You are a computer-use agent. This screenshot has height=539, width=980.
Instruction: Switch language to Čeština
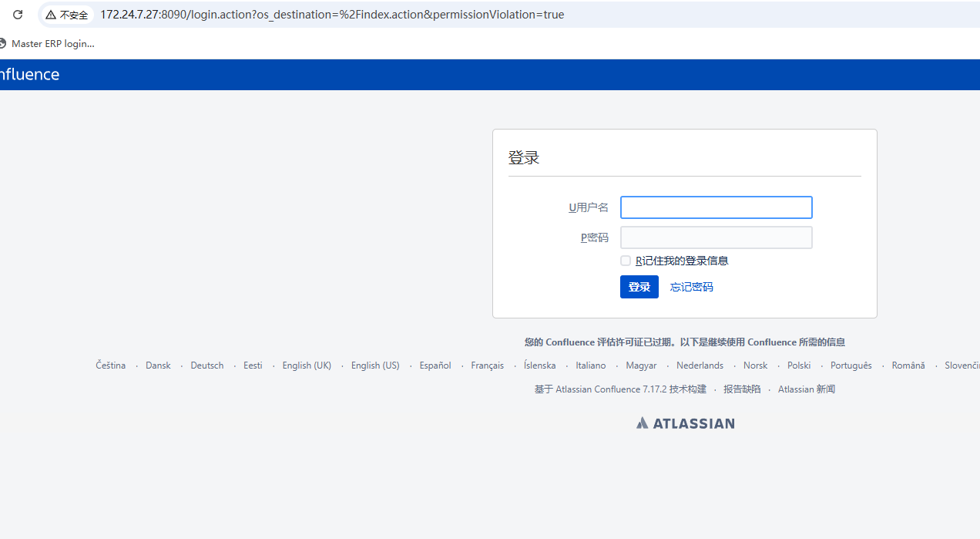(x=111, y=366)
